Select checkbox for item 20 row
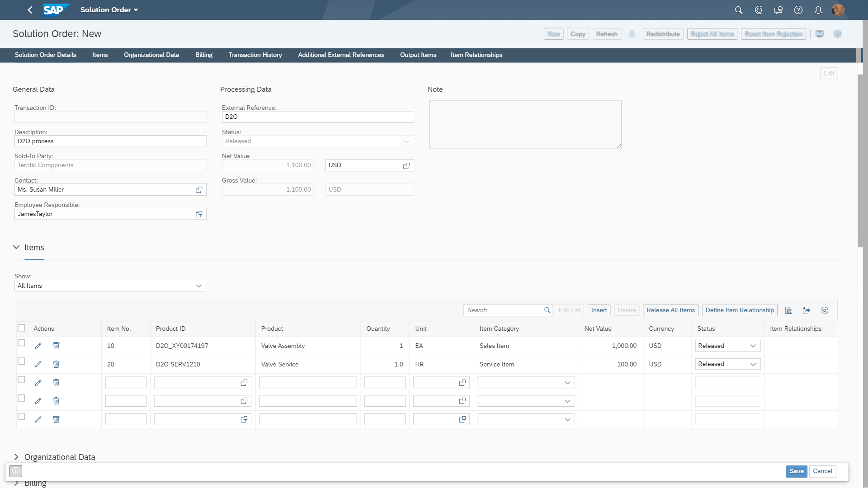 tap(21, 361)
